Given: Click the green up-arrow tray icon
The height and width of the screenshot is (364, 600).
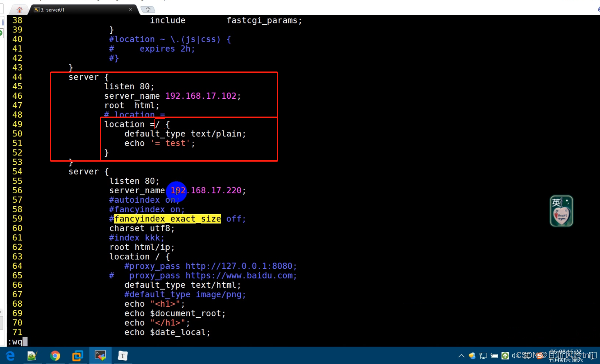Looking at the screenshot, I should 505,356.
